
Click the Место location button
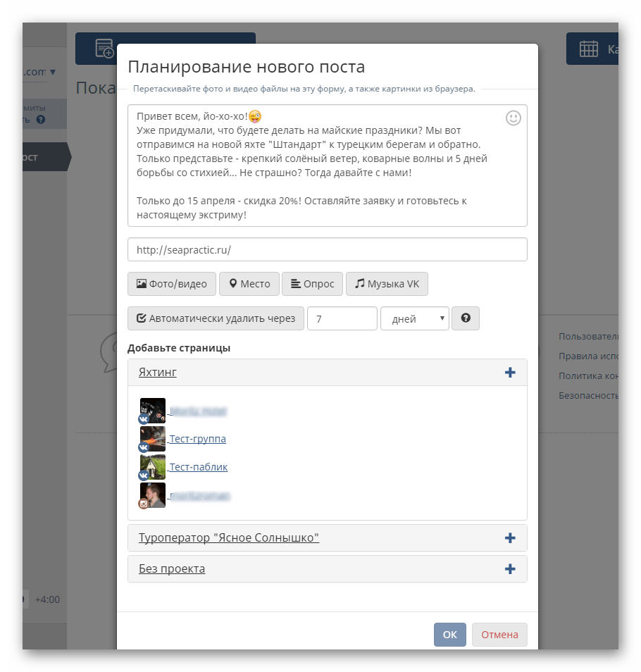249,284
